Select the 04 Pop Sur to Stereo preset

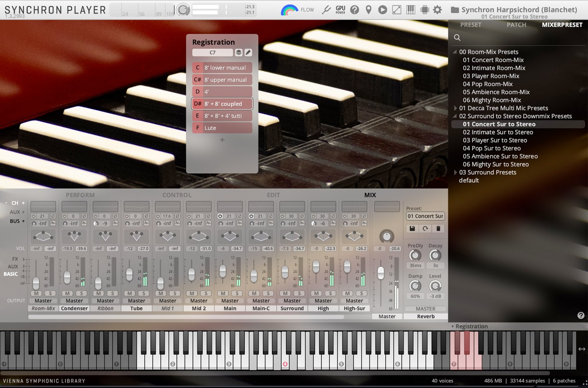[491, 148]
